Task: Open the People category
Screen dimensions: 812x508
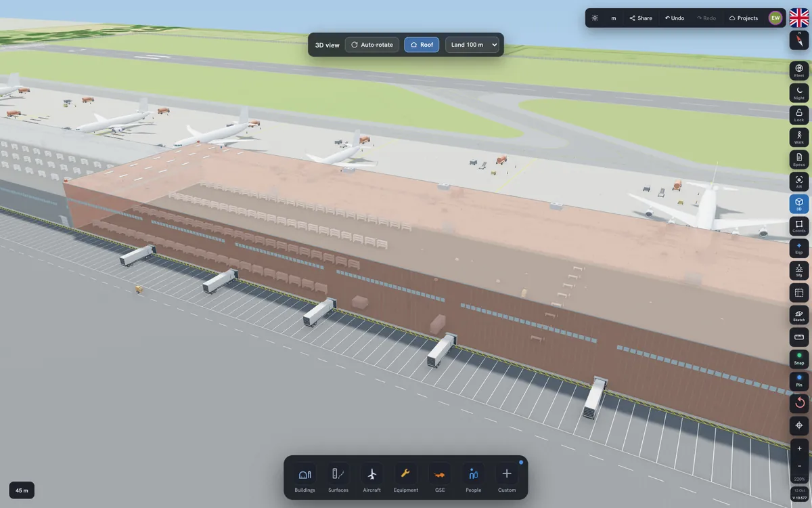Action: pyautogui.click(x=474, y=478)
